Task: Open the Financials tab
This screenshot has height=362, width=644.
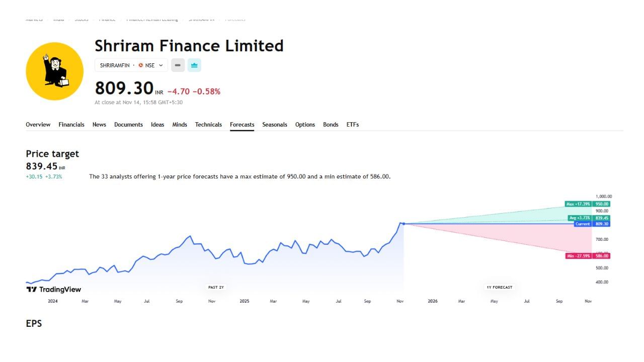Action: tap(71, 125)
